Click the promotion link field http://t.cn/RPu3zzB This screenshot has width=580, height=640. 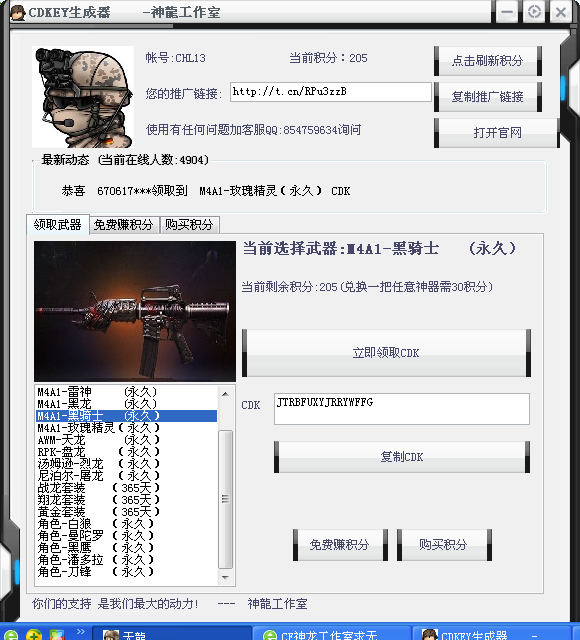[331, 92]
